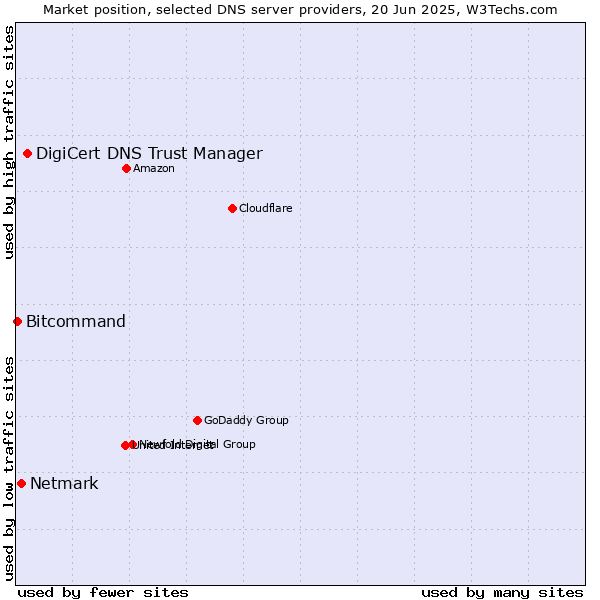Click the 'Cloudflare' label text
The width and height of the screenshot is (600, 600).
266,208
